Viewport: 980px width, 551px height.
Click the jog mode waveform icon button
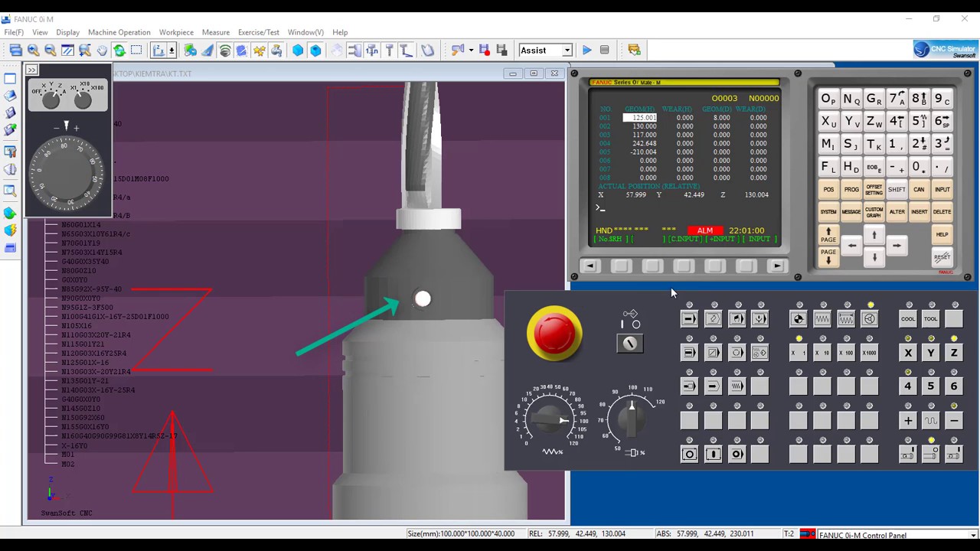[x=822, y=319]
